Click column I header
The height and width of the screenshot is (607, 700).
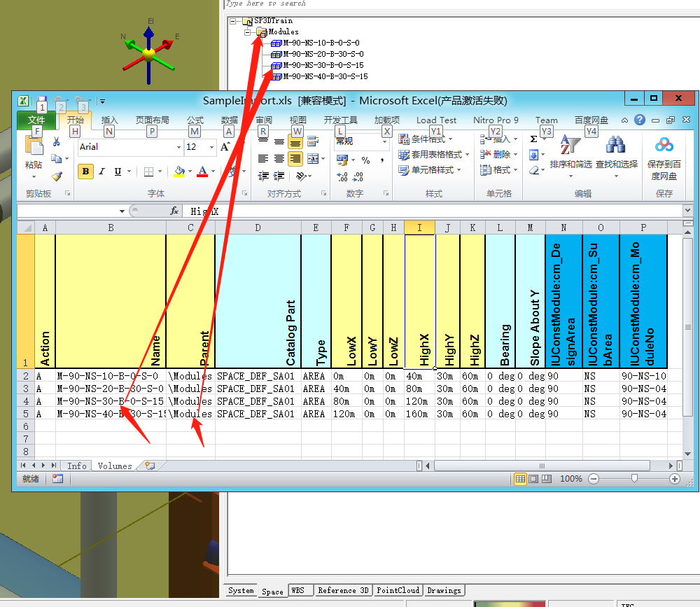(x=419, y=228)
